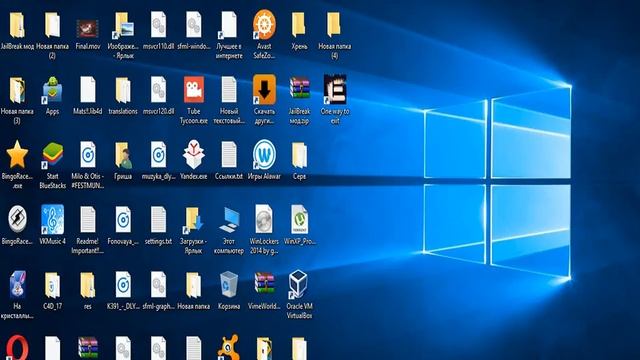Viewport: 640px width, 360px height.
Task: Select the One way to exit shortcut
Action: 335,89
